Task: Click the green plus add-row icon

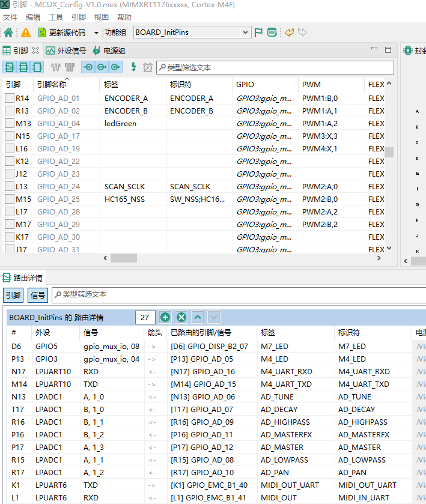Action: coord(165,318)
